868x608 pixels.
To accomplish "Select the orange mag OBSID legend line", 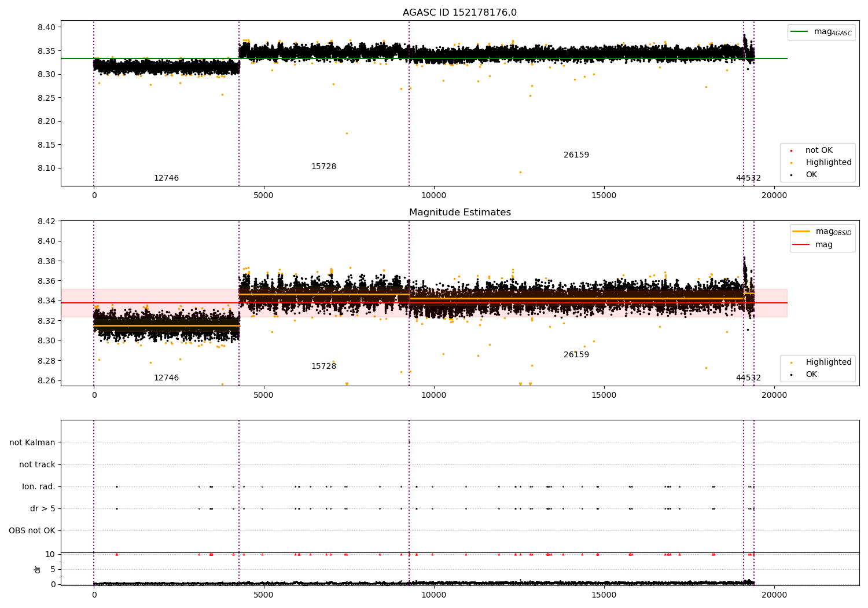I will coord(801,232).
